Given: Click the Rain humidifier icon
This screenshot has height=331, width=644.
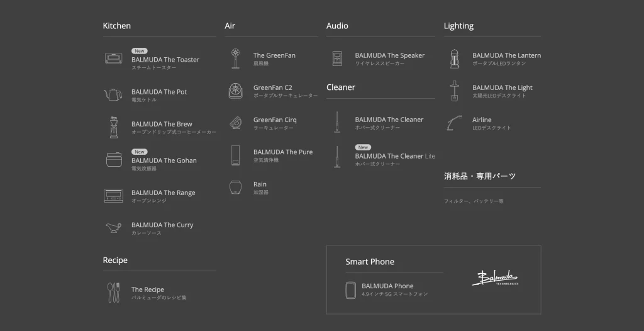Looking at the screenshot, I should coord(235,188).
